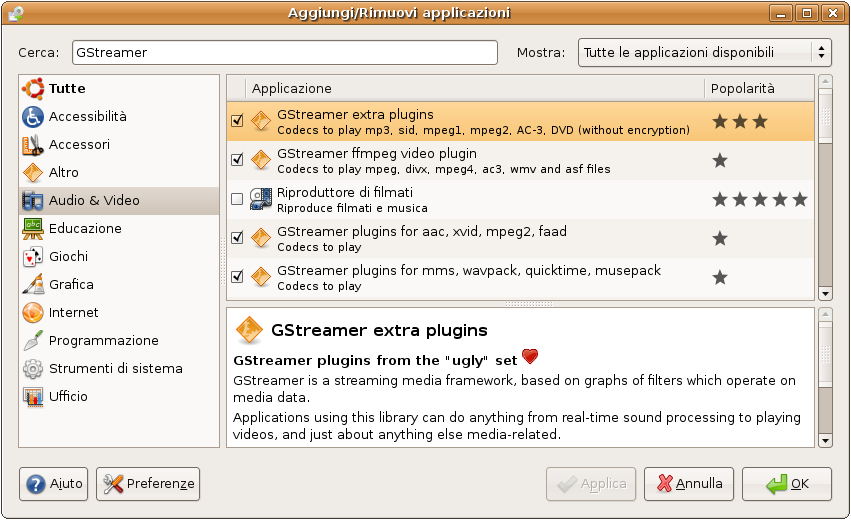Enable the Riproduttore di filmati checkbox
Image resolution: width=851 pixels, height=520 pixels.
tap(237, 199)
